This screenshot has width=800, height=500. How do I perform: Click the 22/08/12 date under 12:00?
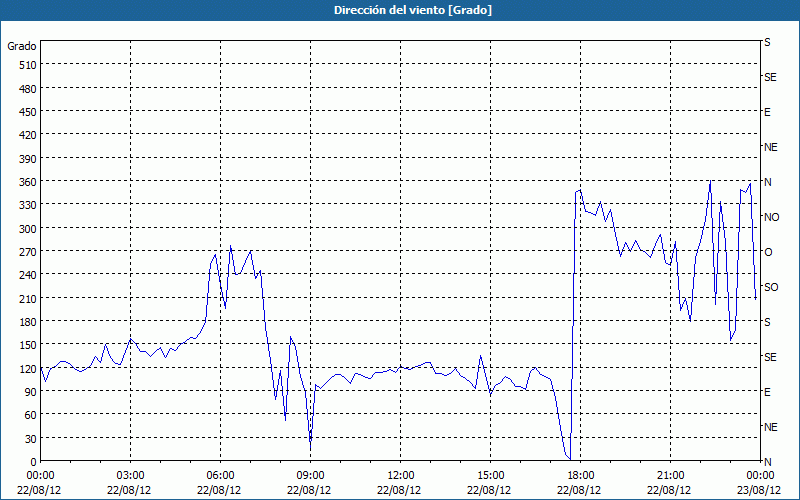pyautogui.click(x=399, y=490)
